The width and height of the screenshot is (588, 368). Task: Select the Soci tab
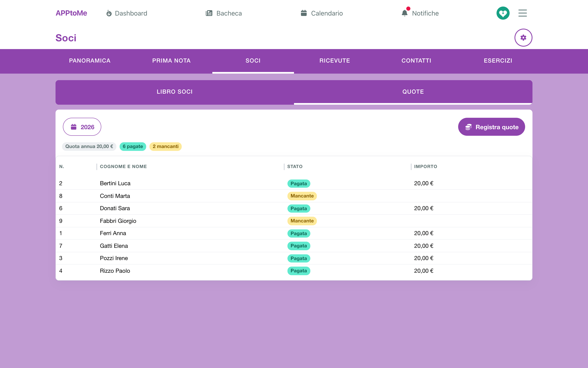click(x=253, y=61)
